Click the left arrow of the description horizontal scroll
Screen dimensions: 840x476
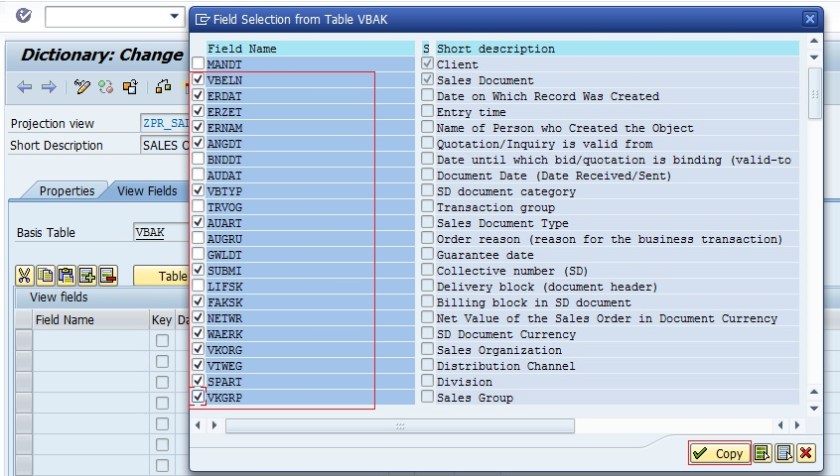780,425
